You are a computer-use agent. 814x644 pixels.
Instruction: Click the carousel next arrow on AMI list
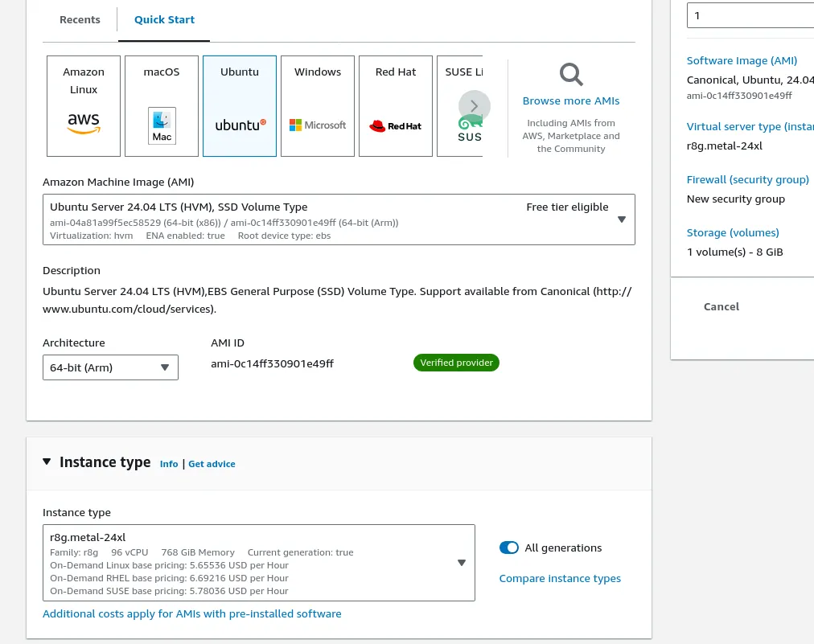(x=474, y=106)
